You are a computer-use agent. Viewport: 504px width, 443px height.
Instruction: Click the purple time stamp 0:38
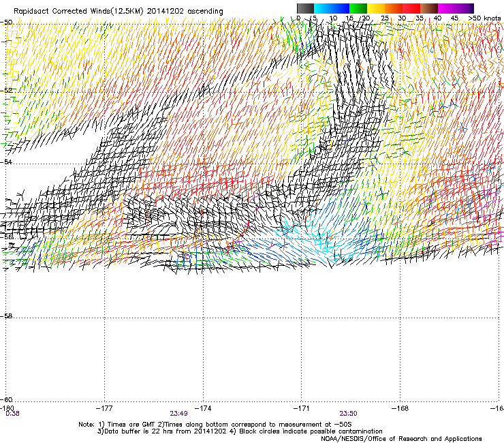(12, 414)
